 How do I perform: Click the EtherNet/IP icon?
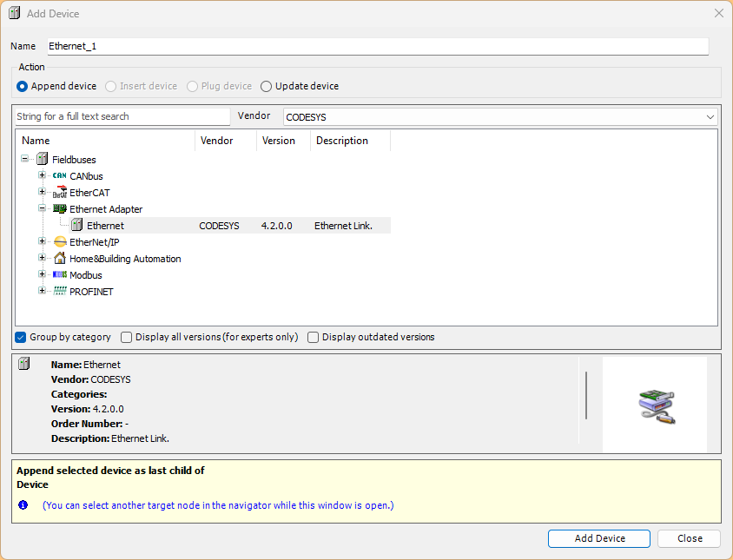pos(59,242)
